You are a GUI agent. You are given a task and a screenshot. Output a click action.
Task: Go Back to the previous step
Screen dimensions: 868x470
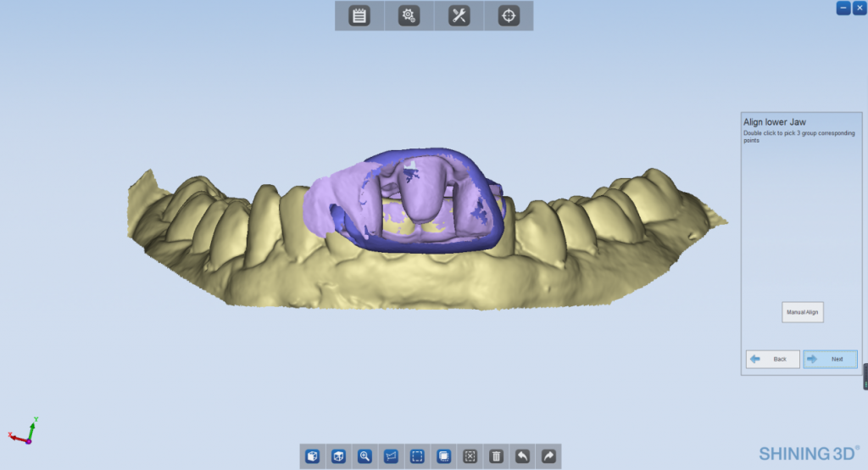click(772, 359)
